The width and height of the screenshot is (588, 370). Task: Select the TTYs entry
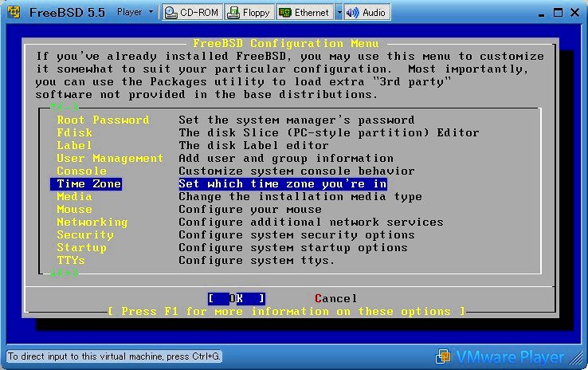[x=70, y=260]
